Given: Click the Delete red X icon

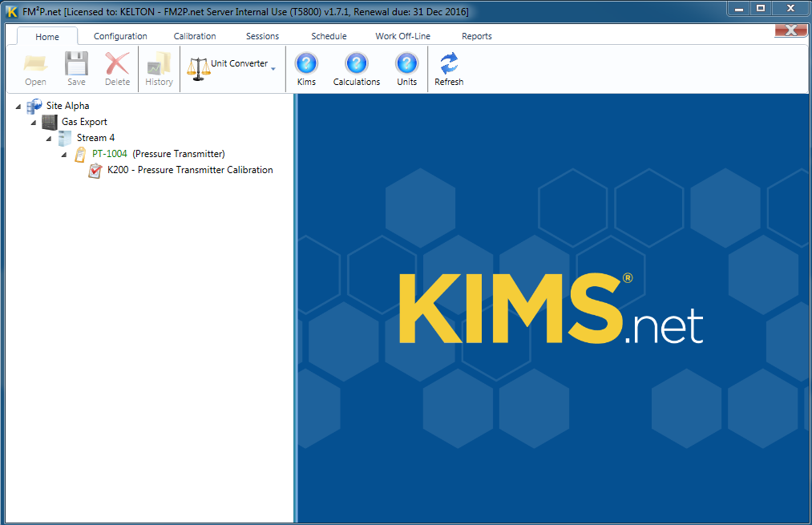Looking at the screenshot, I should 118,63.
